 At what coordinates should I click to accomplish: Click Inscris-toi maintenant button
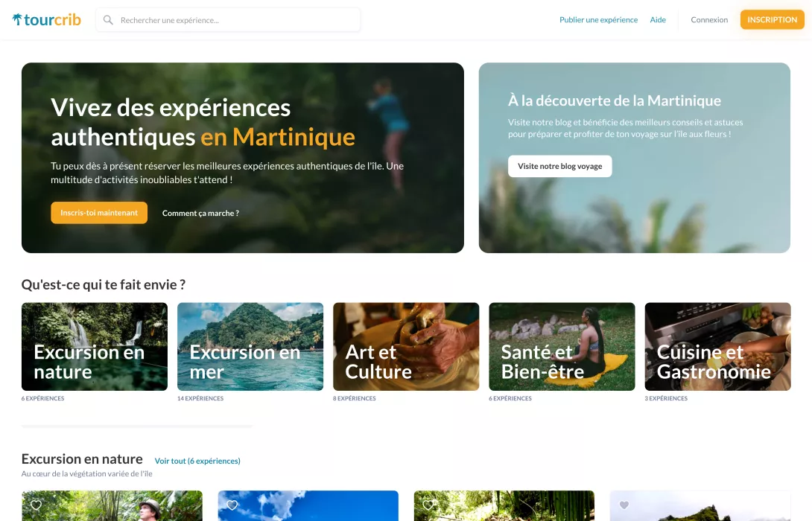point(99,213)
